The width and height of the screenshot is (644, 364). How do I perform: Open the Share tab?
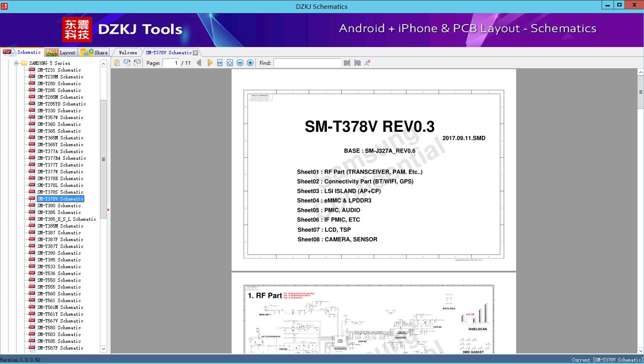click(95, 53)
